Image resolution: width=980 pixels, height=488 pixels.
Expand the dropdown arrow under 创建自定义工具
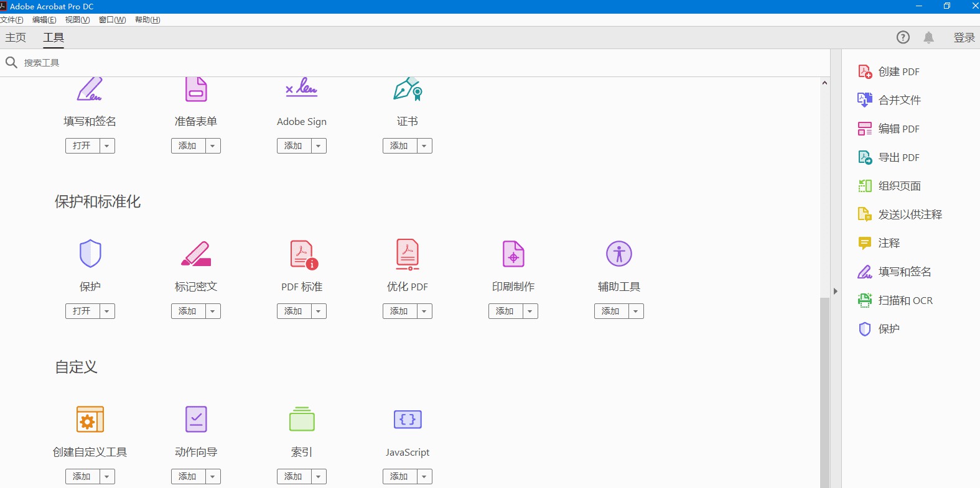[x=107, y=477]
